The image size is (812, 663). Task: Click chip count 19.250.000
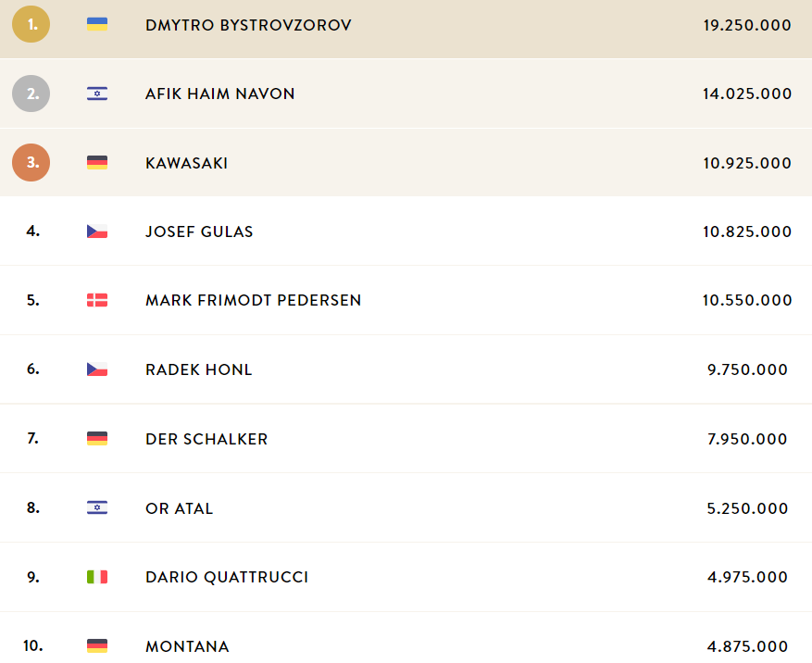[x=747, y=25]
